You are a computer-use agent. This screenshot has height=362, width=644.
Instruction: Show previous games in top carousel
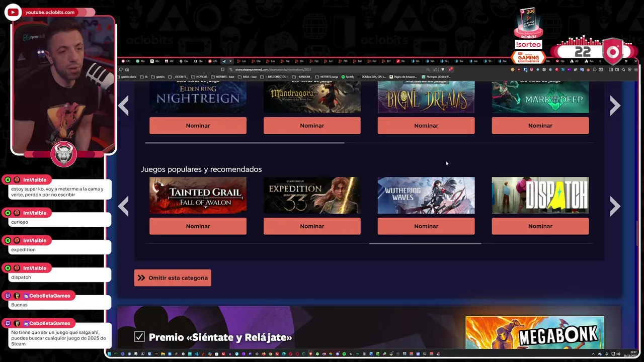123,106
